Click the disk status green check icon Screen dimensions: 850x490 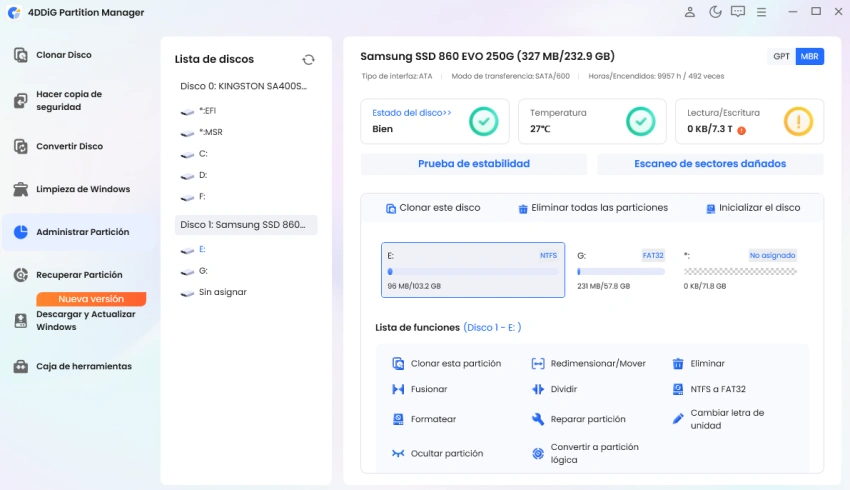point(484,121)
